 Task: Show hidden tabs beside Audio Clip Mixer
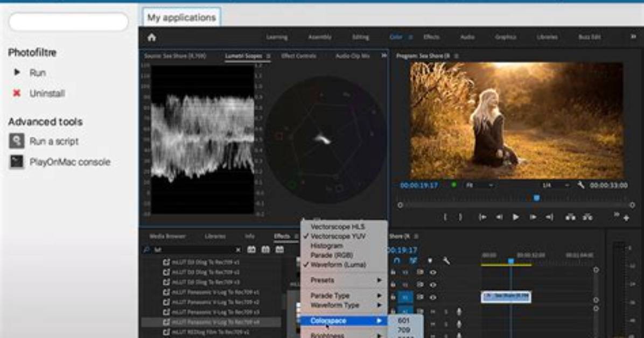pos(384,55)
